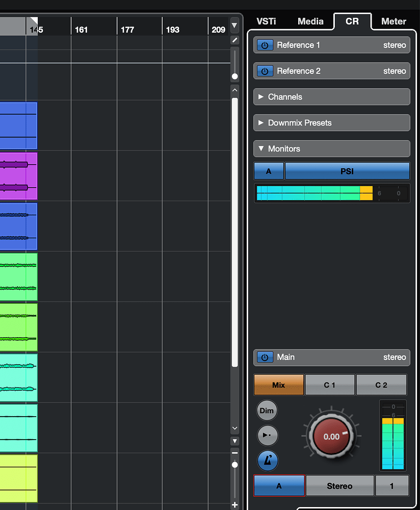Activate the Listen enable icon
The width and height of the screenshot is (420, 510).
point(267,436)
